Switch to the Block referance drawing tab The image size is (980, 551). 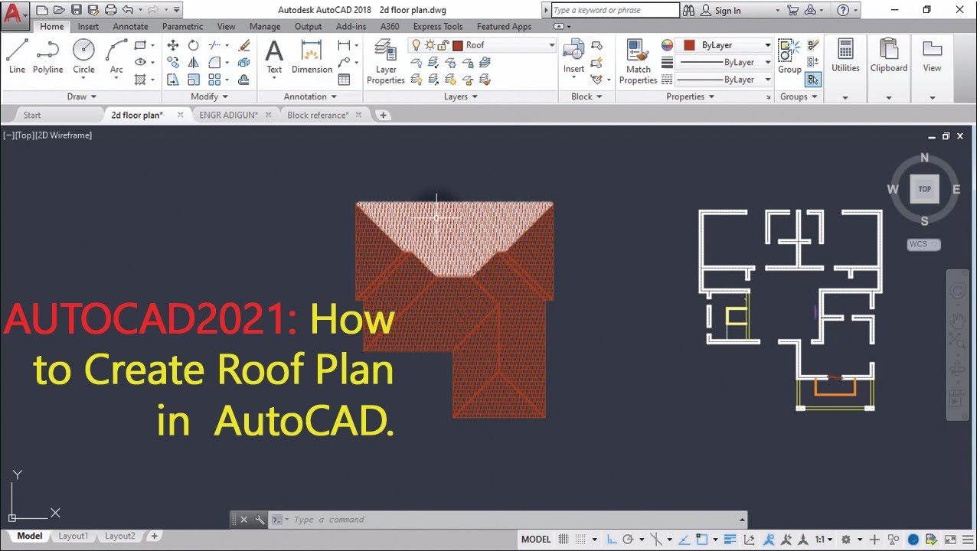[x=318, y=115]
